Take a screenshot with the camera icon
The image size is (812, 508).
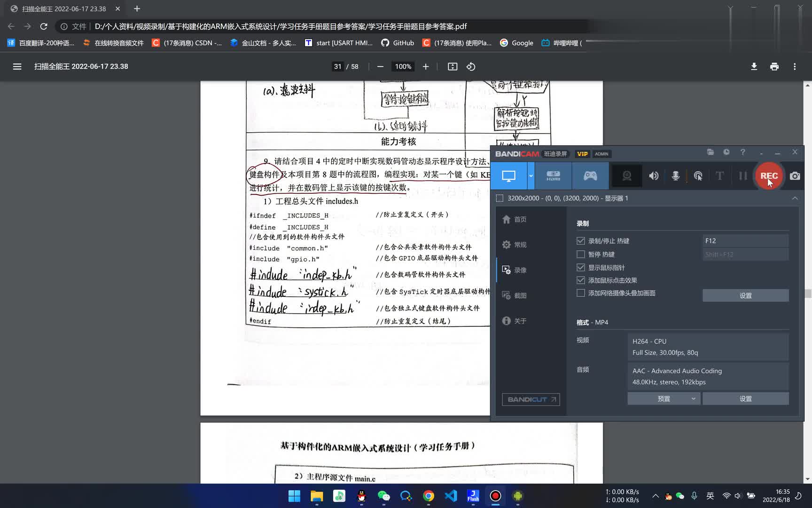point(795,176)
